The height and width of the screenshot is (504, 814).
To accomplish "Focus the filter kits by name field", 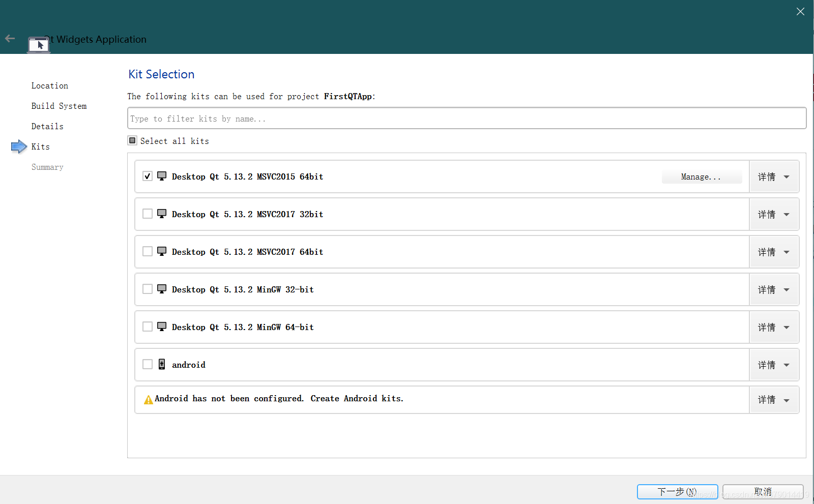I will [467, 118].
